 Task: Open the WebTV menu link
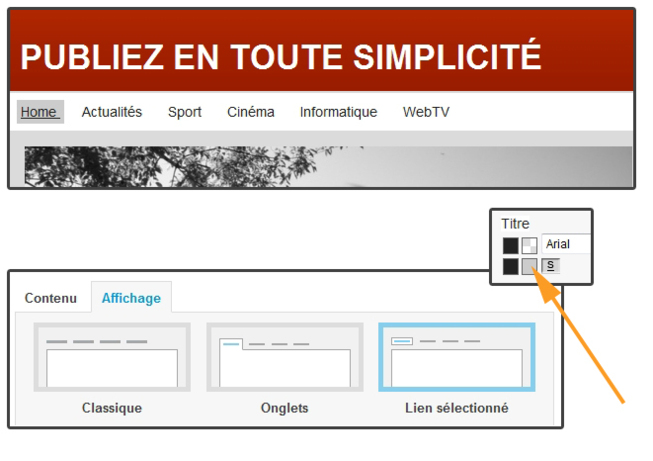coord(426,112)
